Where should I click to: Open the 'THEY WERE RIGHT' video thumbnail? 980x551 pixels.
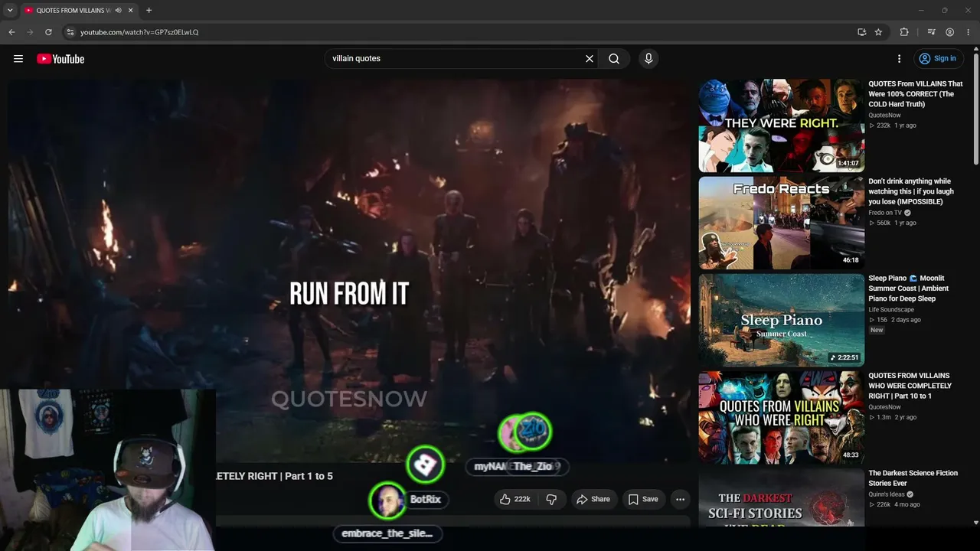tap(781, 126)
